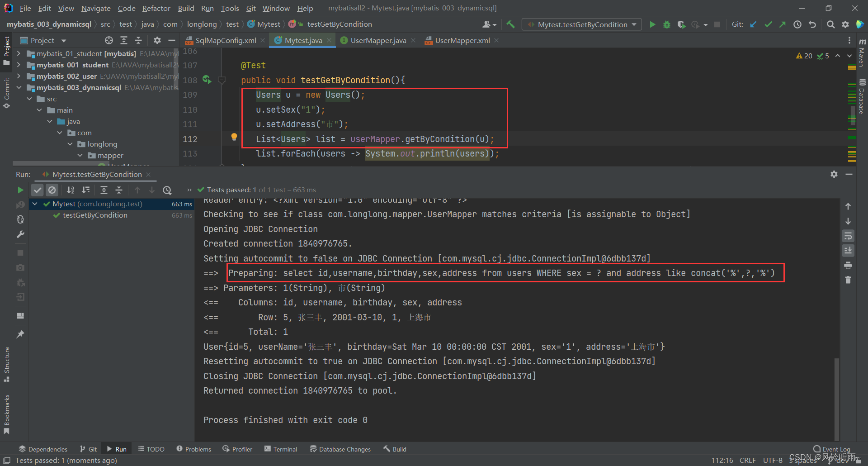
Task: Toggle the Database tool window button
Action: (862, 96)
